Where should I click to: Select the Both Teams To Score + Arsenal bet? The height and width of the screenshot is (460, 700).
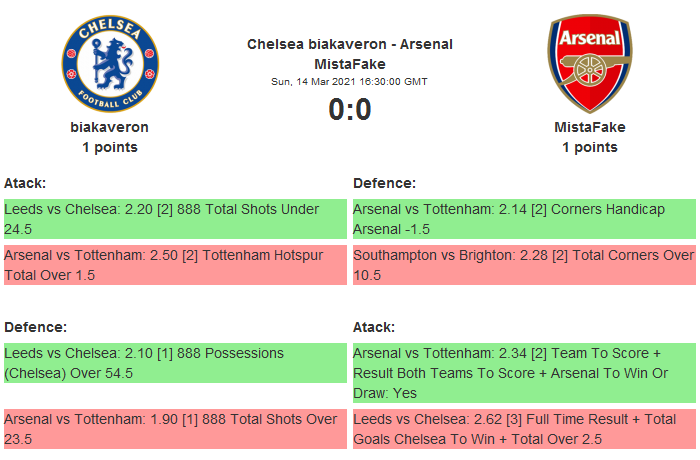click(x=523, y=373)
